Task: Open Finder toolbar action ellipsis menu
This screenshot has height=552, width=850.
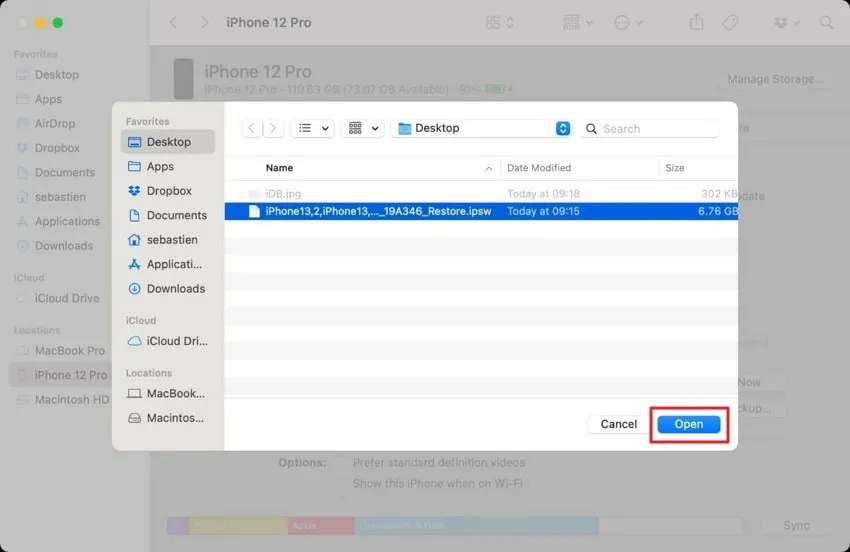Action: coord(628,22)
